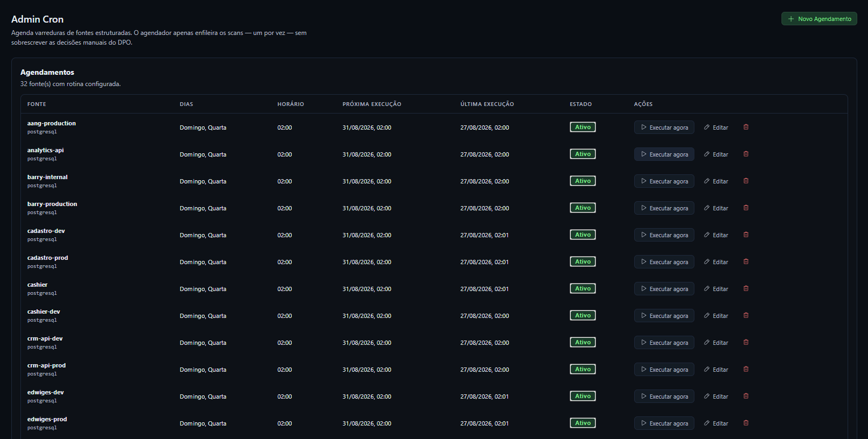Delete the analytics-api schedule via trash icon
Image resolution: width=868 pixels, height=439 pixels.
point(746,154)
